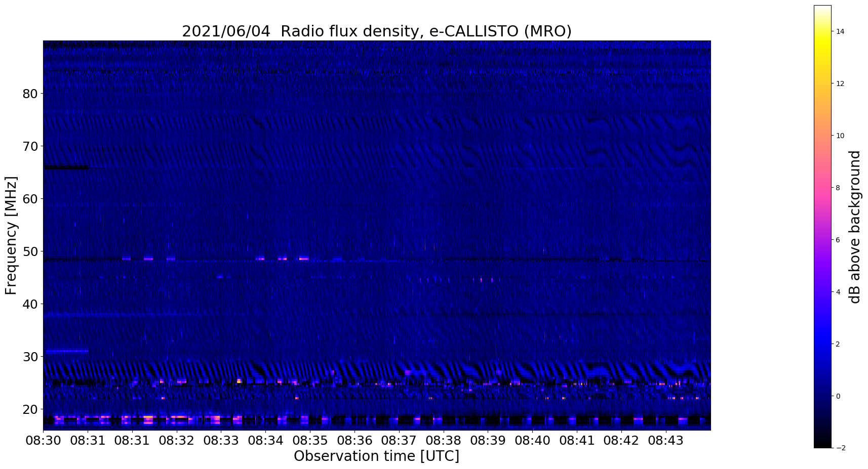Click the 12 tick on the colorbar
Image resolution: width=868 pixels, height=469 pixels.
840,83
